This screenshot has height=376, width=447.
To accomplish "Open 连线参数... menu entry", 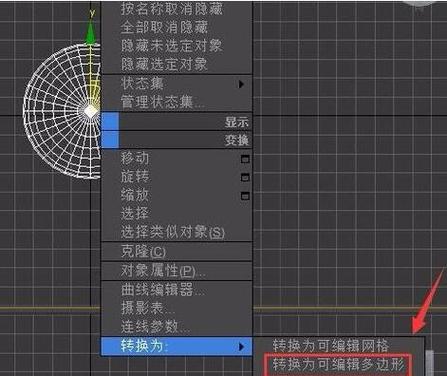I will 177,327.
